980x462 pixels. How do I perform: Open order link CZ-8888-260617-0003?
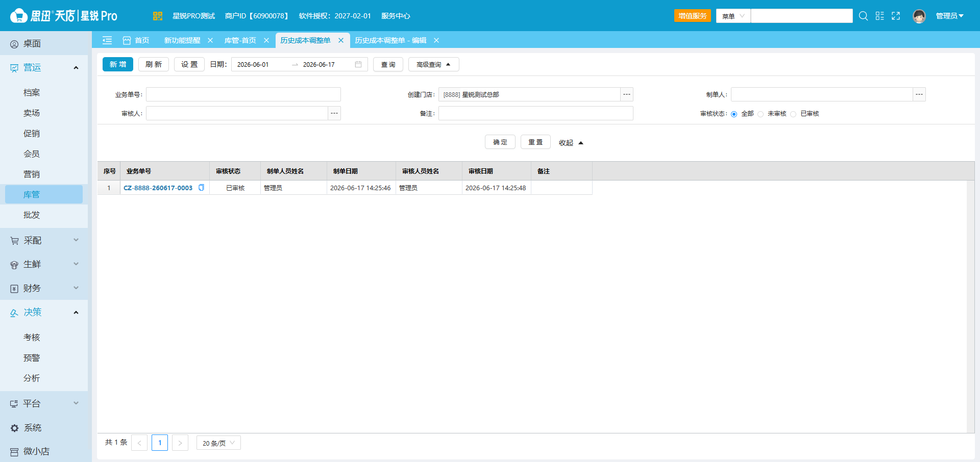click(158, 188)
